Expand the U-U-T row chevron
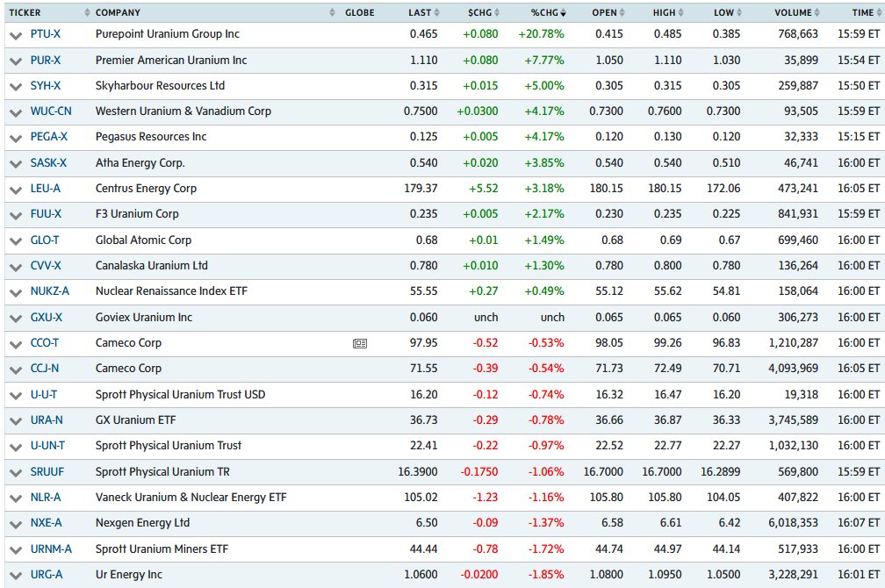Image resolution: width=885 pixels, height=588 pixels. tap(15, 396)
